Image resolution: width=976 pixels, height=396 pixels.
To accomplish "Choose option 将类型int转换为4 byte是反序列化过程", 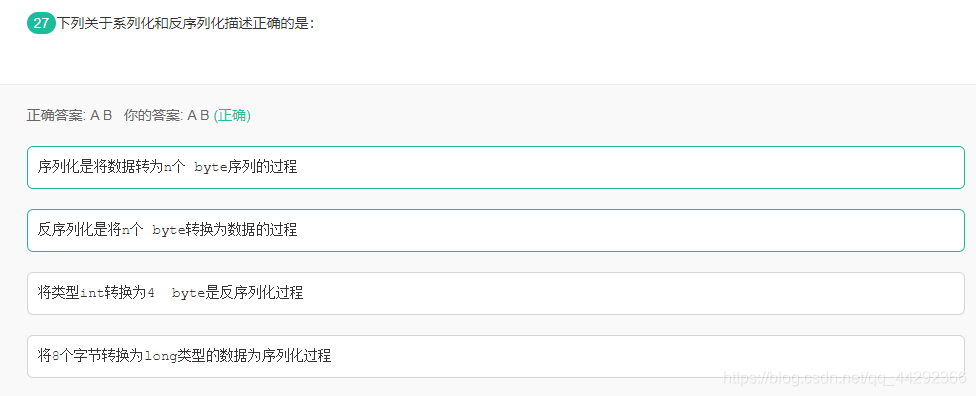I will point(495,293).
